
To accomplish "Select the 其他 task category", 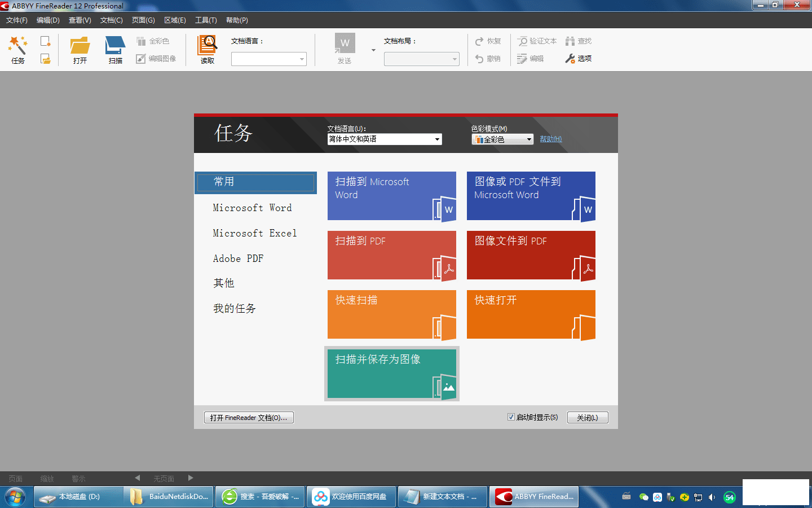I will 224,283.
